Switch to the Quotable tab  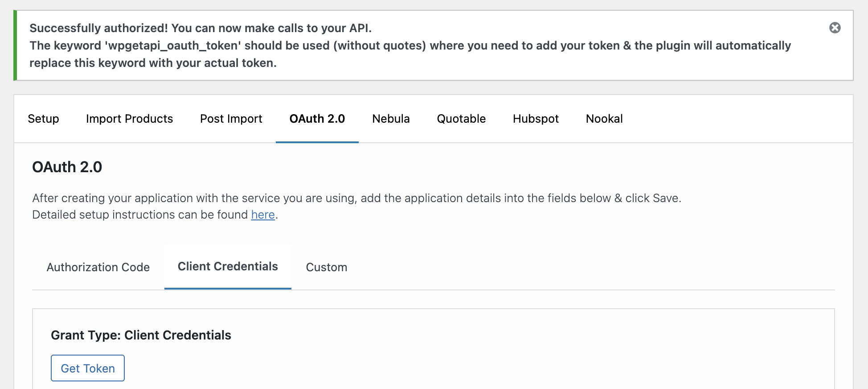point(461,119)
